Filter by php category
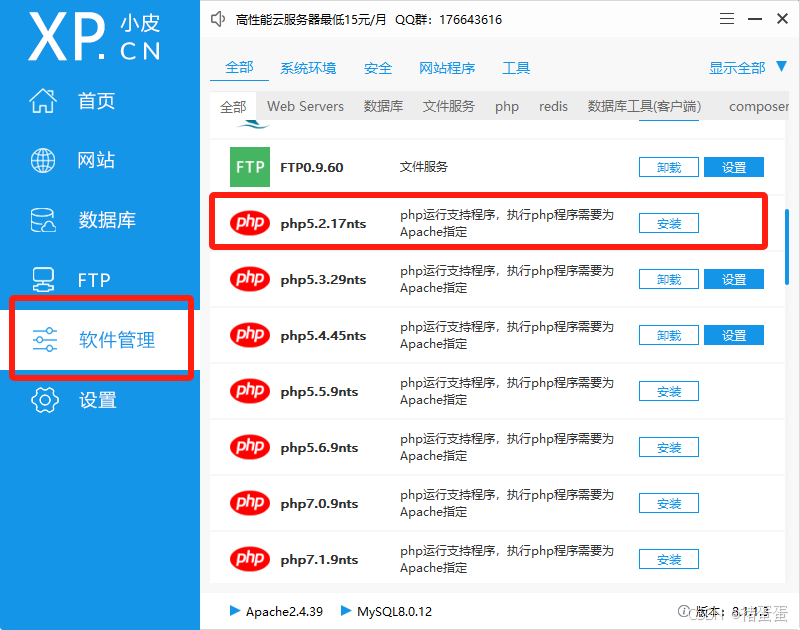Viewport: 800px width, 630px height. pos(507,107)
